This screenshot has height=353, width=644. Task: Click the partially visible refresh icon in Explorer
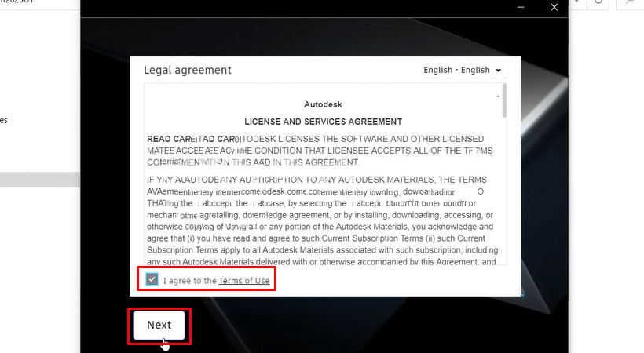pos(598,2)
